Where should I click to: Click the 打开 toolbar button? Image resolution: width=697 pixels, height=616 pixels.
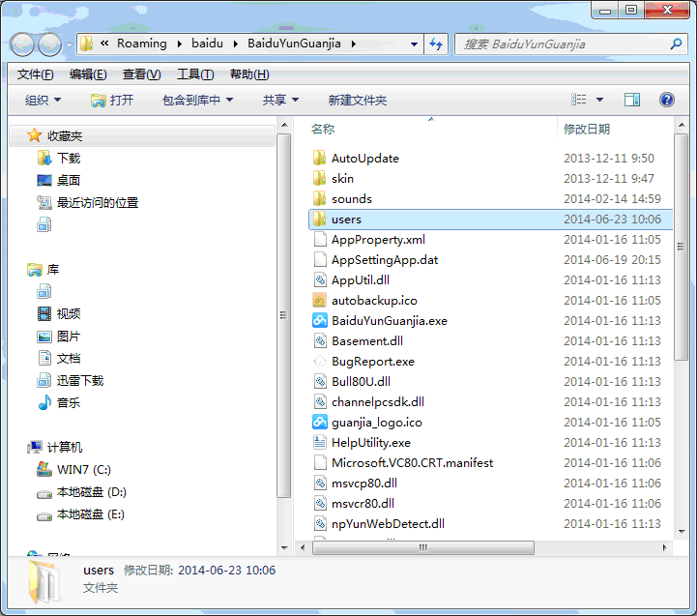point(111,100)
